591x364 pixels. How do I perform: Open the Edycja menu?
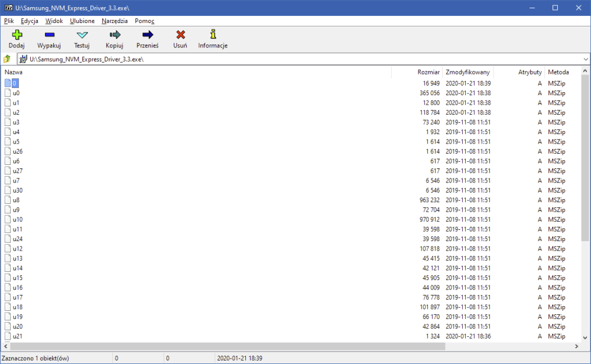point(30,21)
